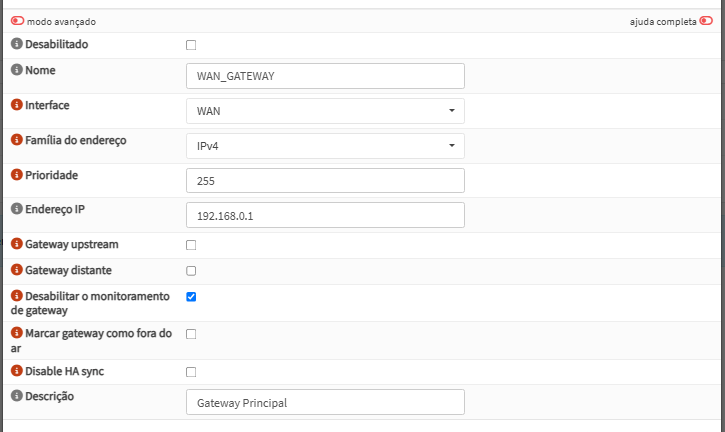Click the Interface label text
Viewport: 725px width, 432px height.
[47, 105]
